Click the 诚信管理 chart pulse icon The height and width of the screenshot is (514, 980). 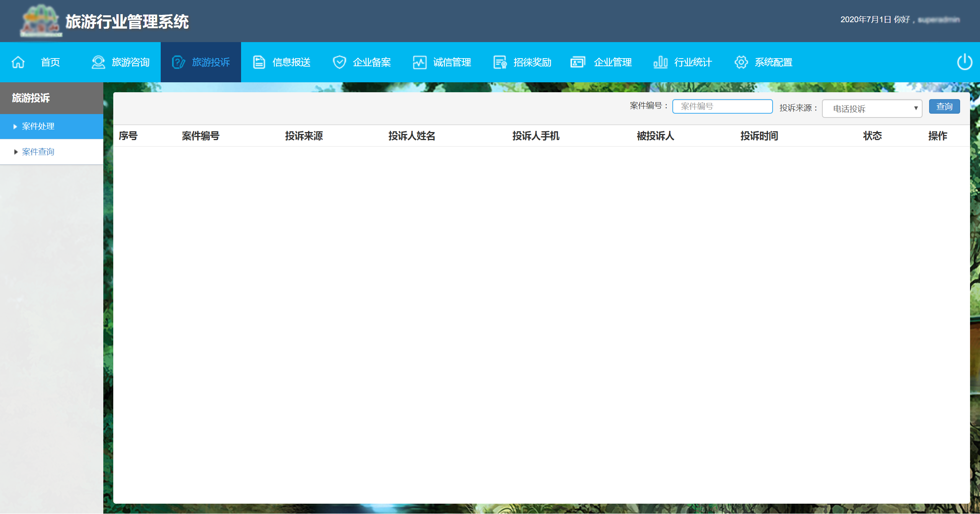(x=419, y=62)
